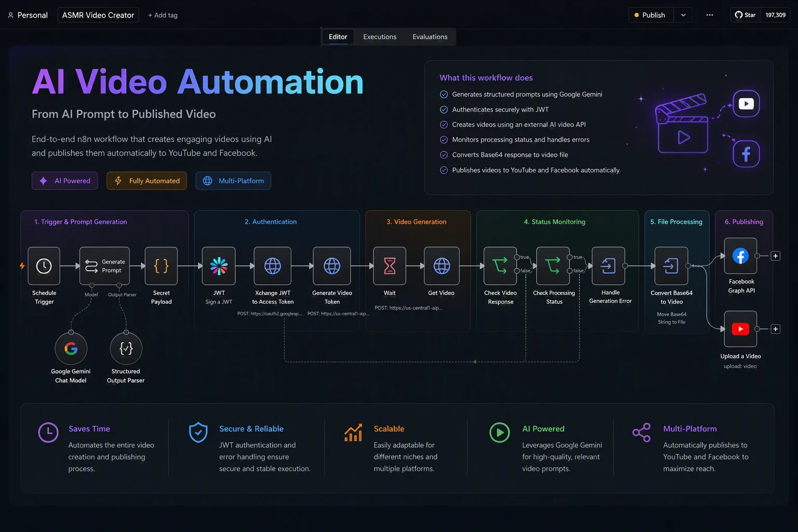The image size is (798, 532).
Task: Click checkmark beside 'Authenticates securely with JWT'
Action: pyautogui.click(x=444, y=110)
